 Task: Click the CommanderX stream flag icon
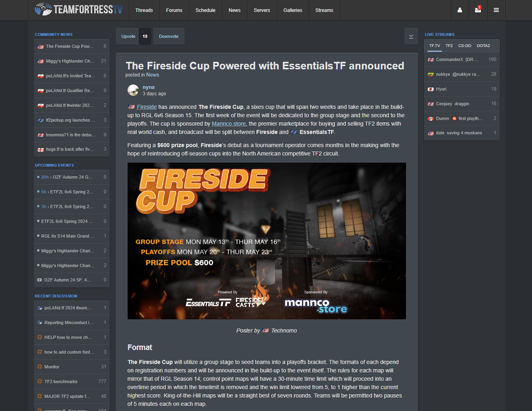431,60
